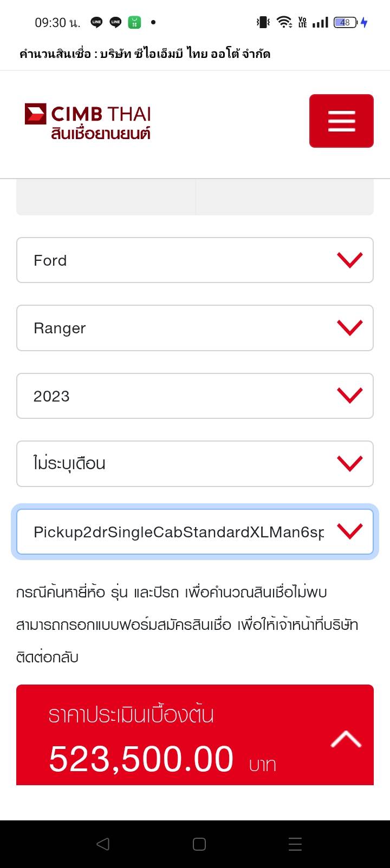Tap the Android back navigation button
The height and width of the screenshot is (868, 390).
[x=103, y=844]
